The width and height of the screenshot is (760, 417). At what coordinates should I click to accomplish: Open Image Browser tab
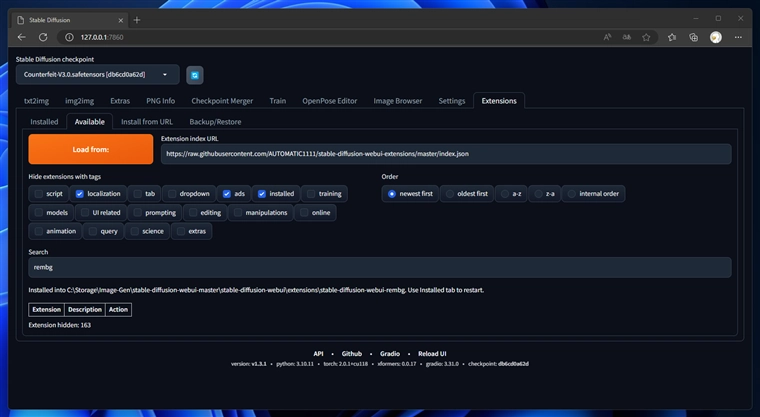[x=397, y=101]
